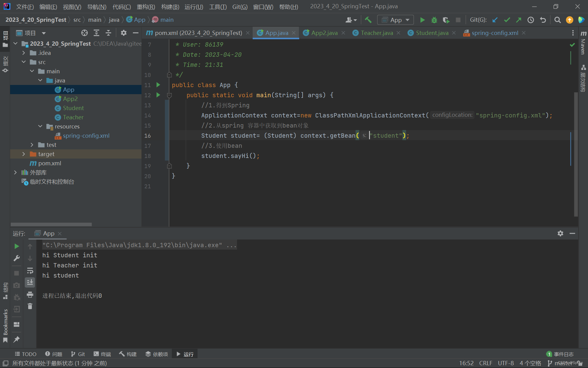Open 构建 build tool window
This screenshot has height=368, width=588.
(128, 354)
